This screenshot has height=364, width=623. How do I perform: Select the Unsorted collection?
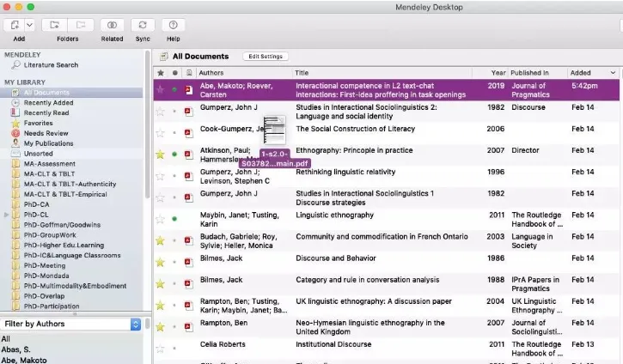(x=38, y=154)
